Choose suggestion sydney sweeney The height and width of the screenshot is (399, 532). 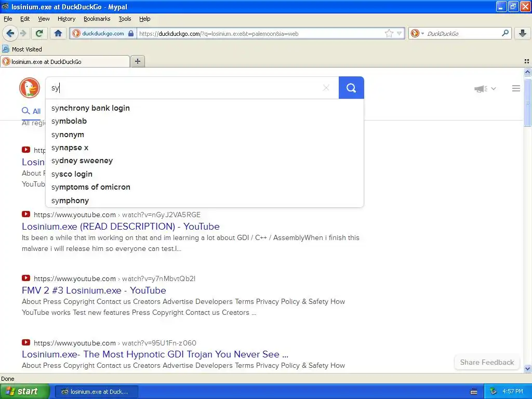pos(205,161)
